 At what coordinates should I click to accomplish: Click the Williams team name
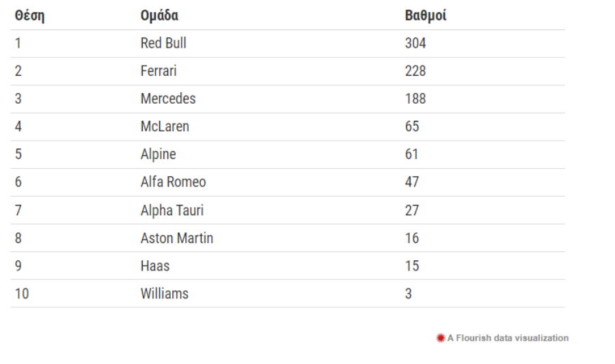point(164,294)
